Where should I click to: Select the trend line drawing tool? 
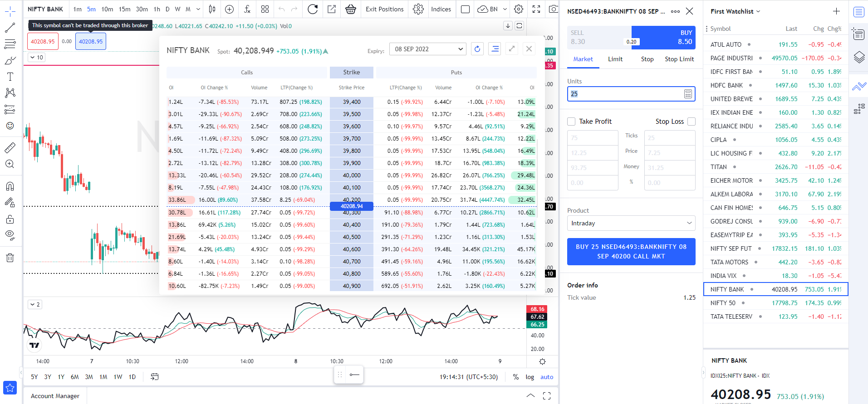[x=10, y=28]
